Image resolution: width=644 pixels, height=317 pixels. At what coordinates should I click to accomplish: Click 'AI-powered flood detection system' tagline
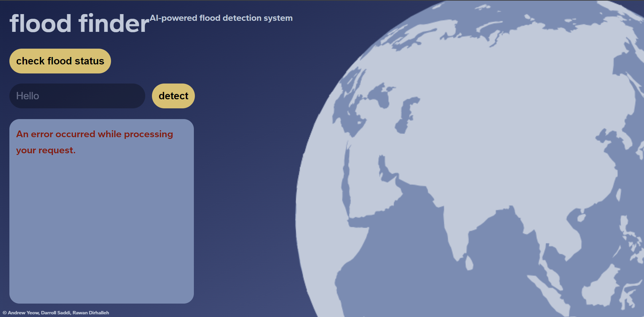click(x=221, y=18)
